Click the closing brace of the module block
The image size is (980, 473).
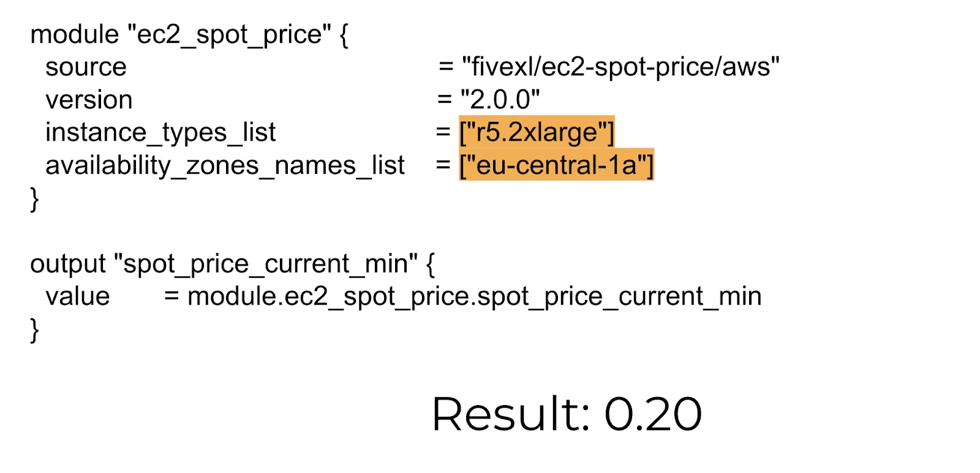(34, 199)
